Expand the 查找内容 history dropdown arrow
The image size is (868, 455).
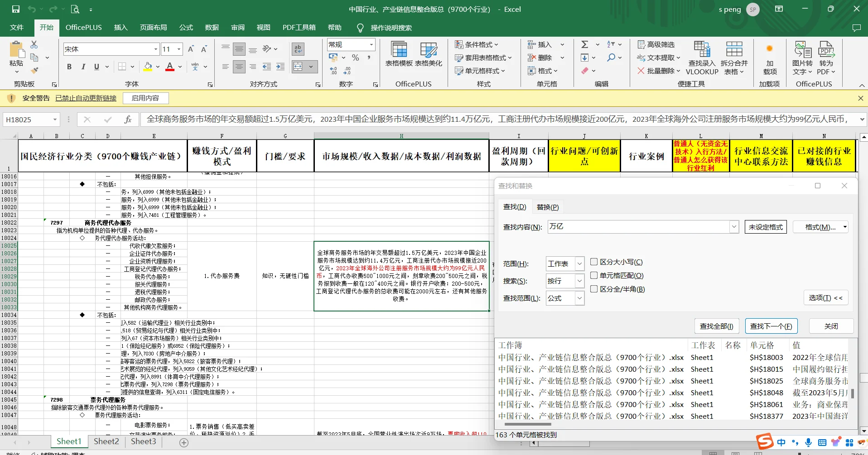734,227
